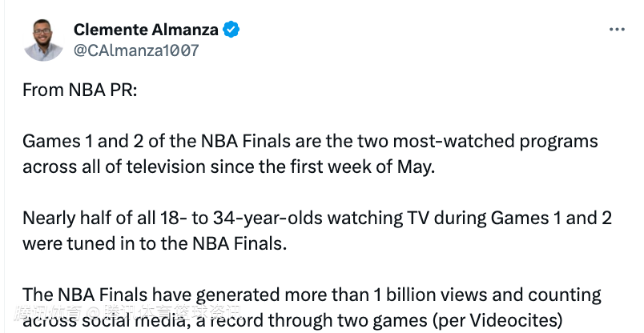644x333 pixels.
Task: Click the words 'across all of television'
Action: (115, 166)
